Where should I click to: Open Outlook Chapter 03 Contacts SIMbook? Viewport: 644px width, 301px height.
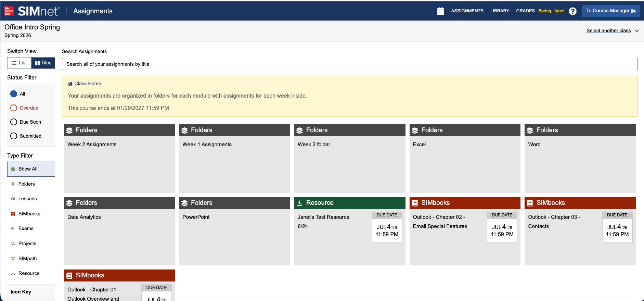[x=580, y=231]
